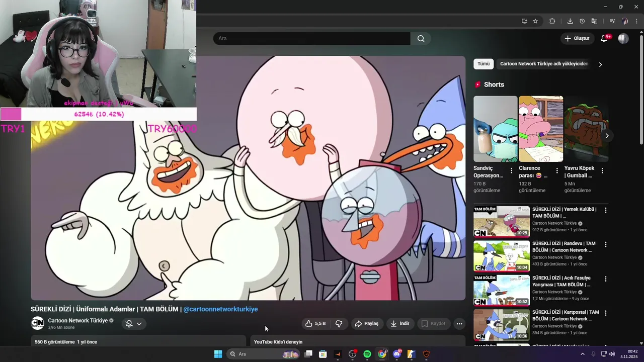644x362 pixels.
Task: Dislike the video with thumbs down
Action: click(339, 324)
